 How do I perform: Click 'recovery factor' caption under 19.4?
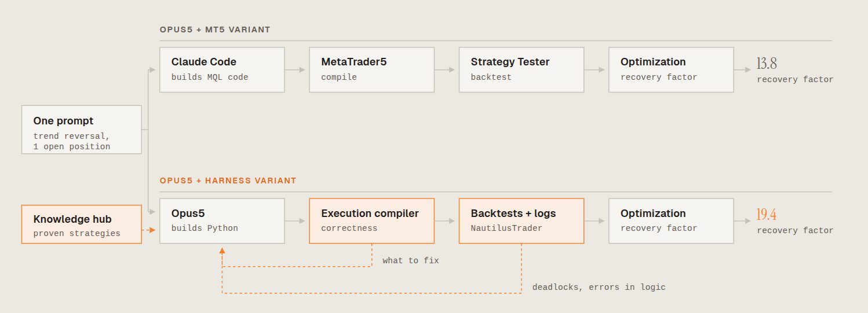pyautogui.click(x=795, y=231)
